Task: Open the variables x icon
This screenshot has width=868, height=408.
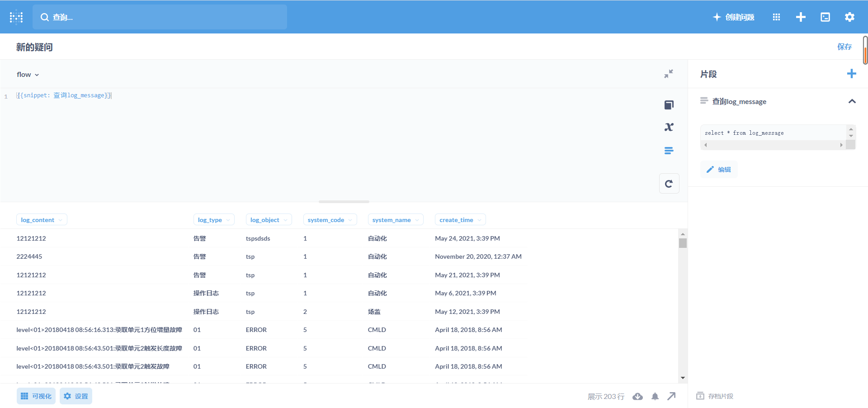Action: 669,127
